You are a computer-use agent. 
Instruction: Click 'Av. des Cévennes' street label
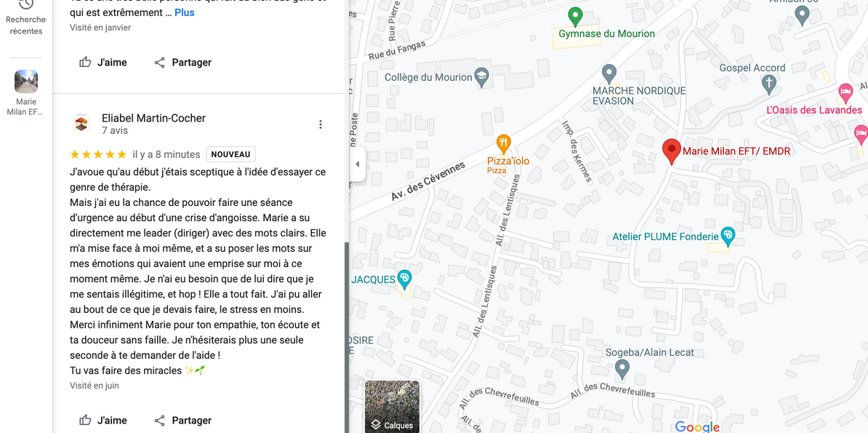pos(428,180)
